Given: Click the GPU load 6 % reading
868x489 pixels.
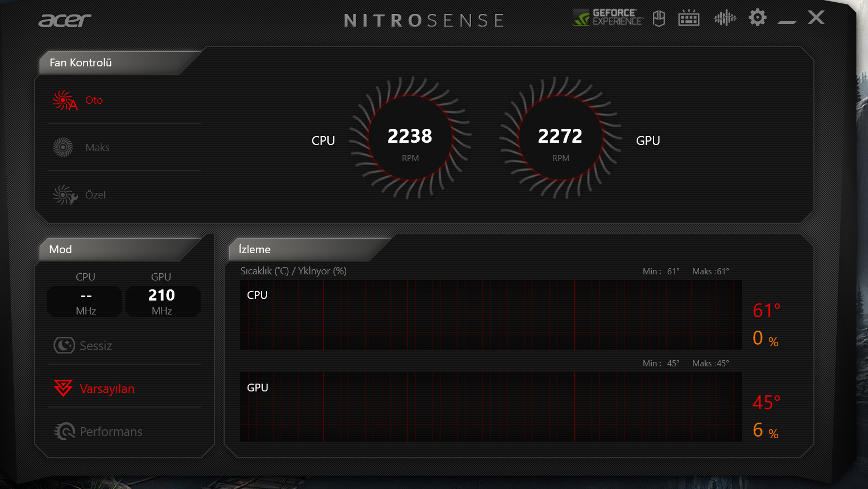Looking at the screenshot, I should point(765,430).
